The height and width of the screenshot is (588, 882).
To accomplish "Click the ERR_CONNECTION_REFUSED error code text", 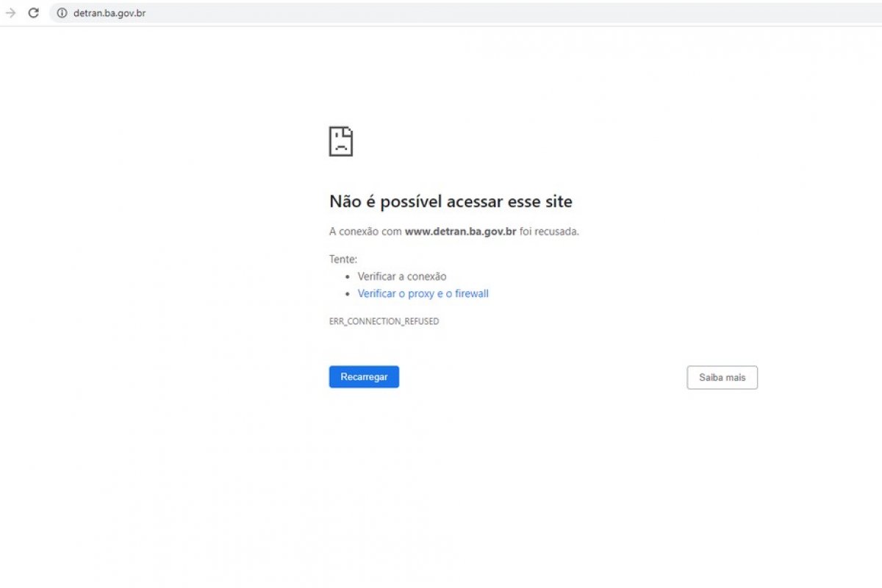I will point(384,321).
